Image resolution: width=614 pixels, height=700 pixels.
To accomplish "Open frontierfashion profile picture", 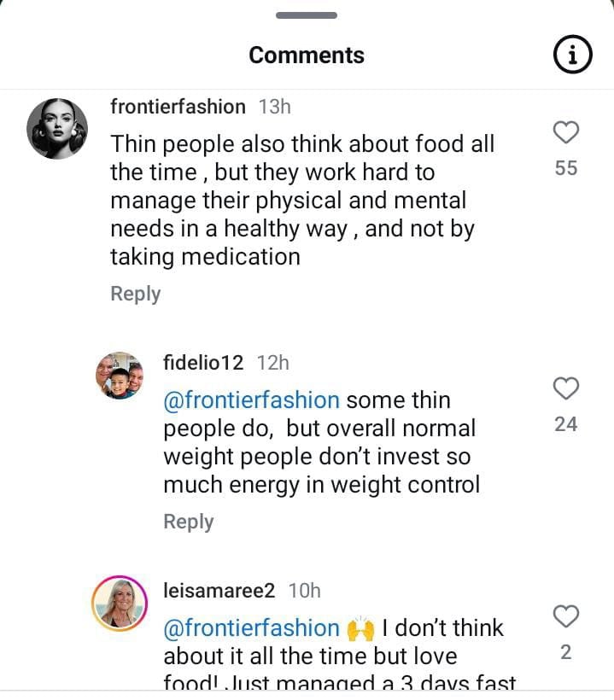I will [57, 129].
